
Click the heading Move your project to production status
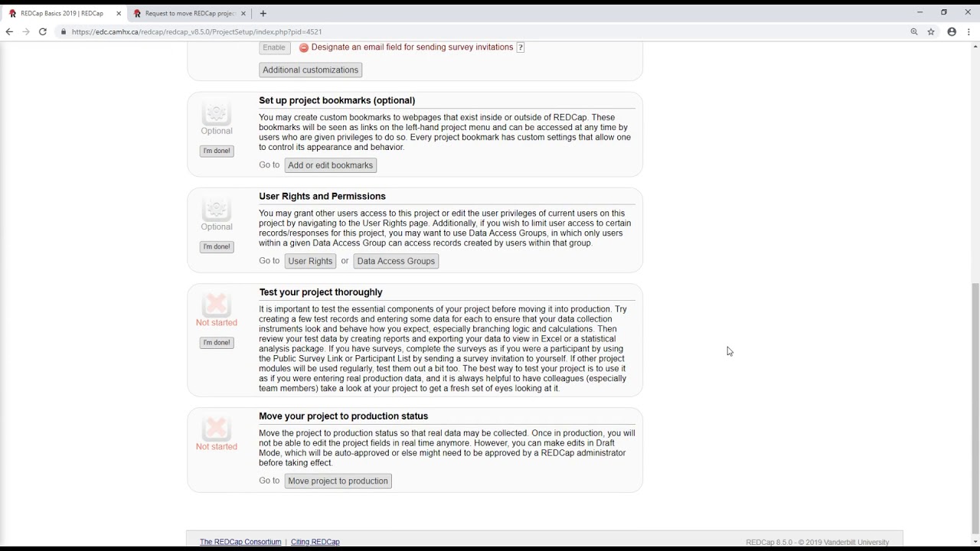[343, 416]
